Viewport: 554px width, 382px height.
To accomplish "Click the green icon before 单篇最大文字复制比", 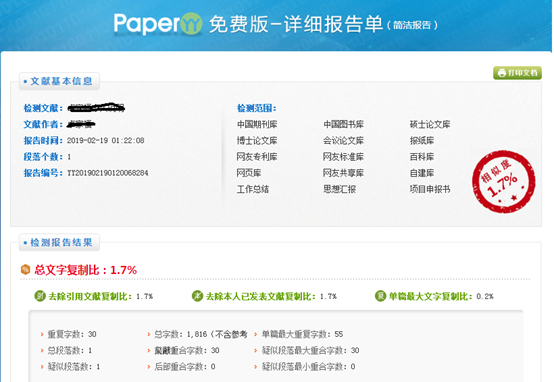I will click(380, 296).
